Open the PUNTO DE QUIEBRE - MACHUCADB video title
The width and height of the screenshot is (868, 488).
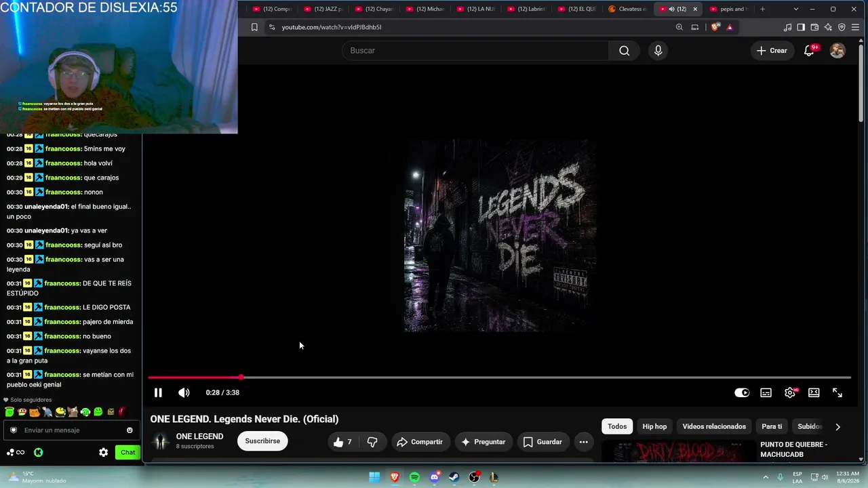(x=794, y=449)
